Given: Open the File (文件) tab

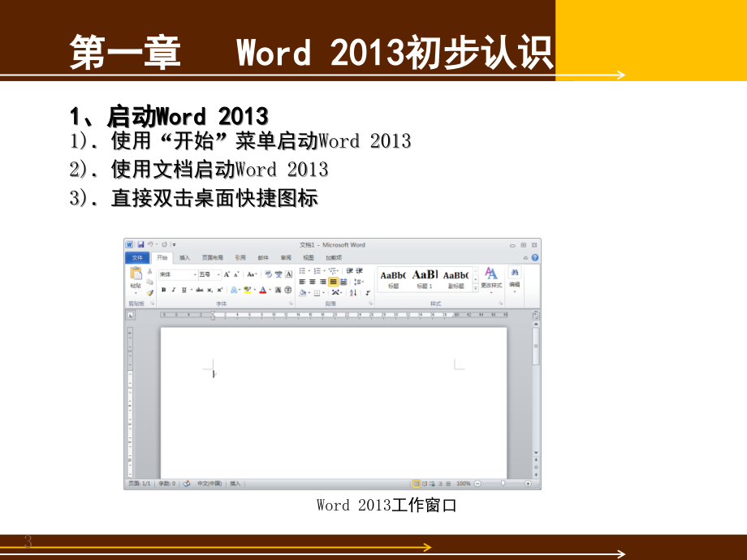Looking at the screenshot, I should 137,257.
